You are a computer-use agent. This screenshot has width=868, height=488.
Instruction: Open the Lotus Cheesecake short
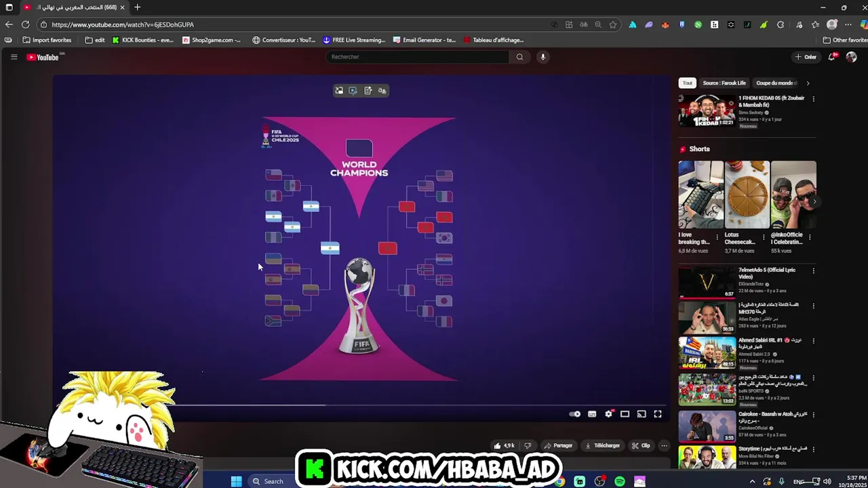pos(747,194)
